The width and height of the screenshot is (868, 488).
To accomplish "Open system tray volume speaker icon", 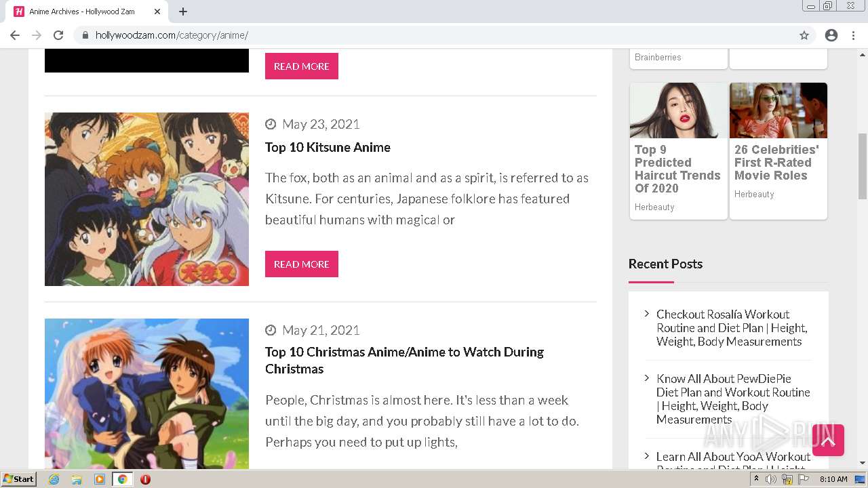I will click(771, 479).
